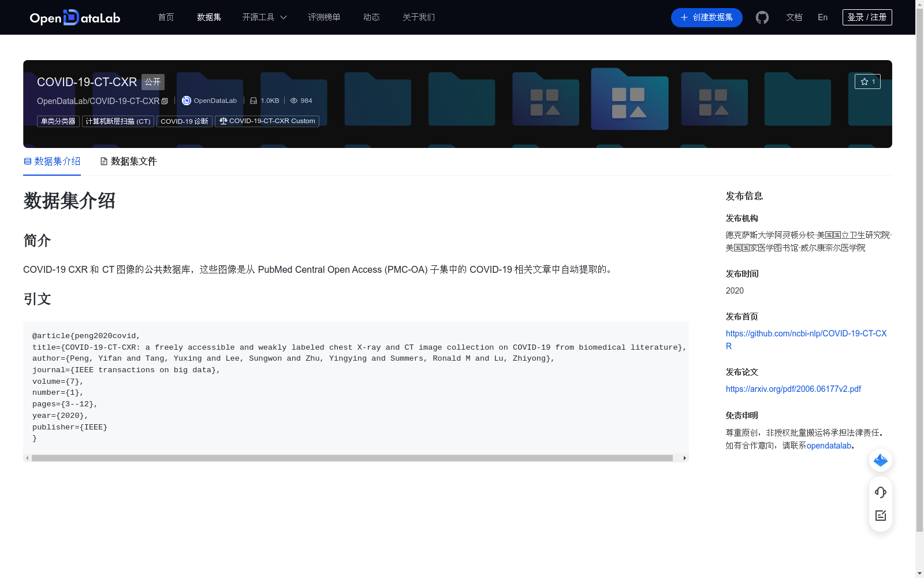The height and width of the screenshot is (578, 924).
Task: Open the GitHub icon in header
Action: click(x=762, y=17)
